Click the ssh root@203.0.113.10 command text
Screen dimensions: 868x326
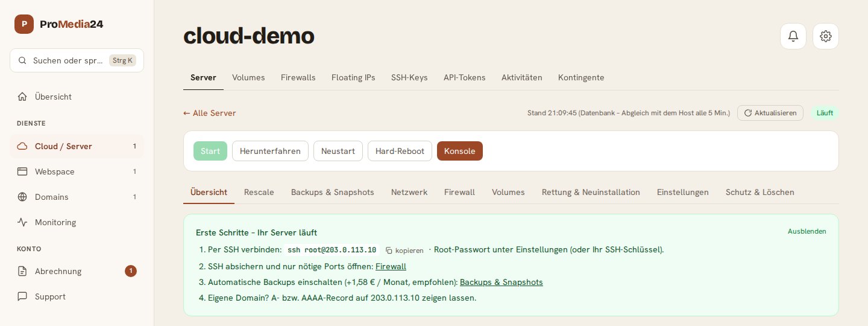pos(332,250)
